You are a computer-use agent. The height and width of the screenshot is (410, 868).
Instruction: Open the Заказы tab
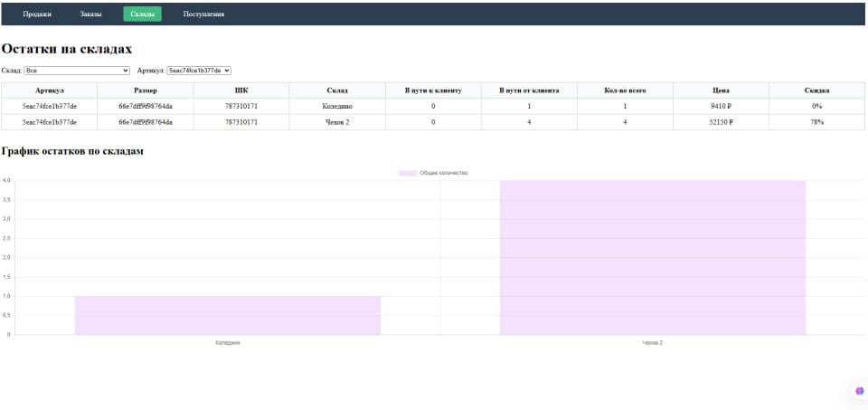[x=90, y=14]
